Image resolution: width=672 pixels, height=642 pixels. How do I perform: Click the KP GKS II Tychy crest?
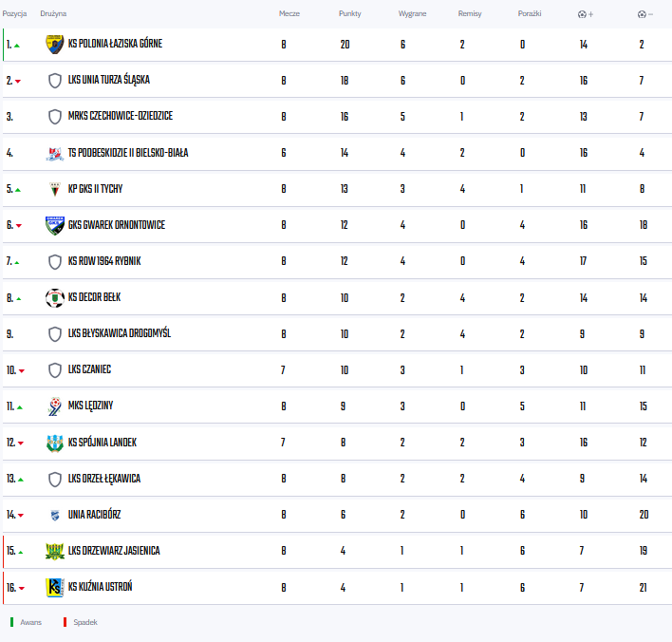[55, 189]
